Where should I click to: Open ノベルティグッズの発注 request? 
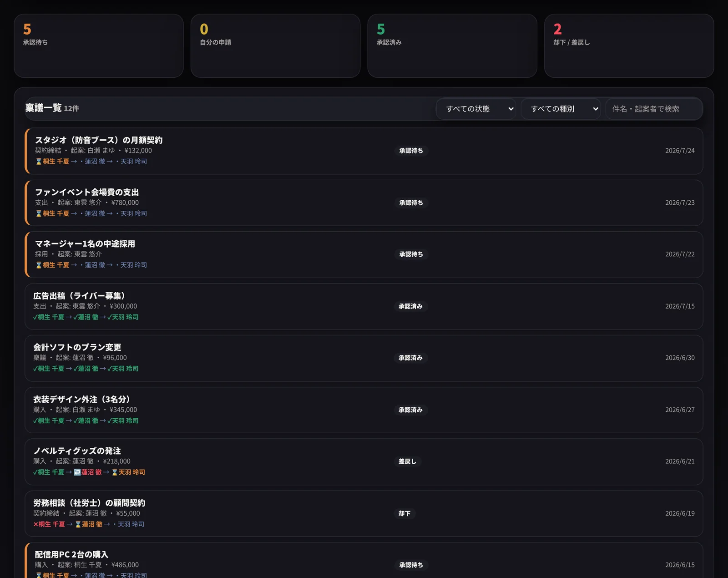[x=364, y=461]
